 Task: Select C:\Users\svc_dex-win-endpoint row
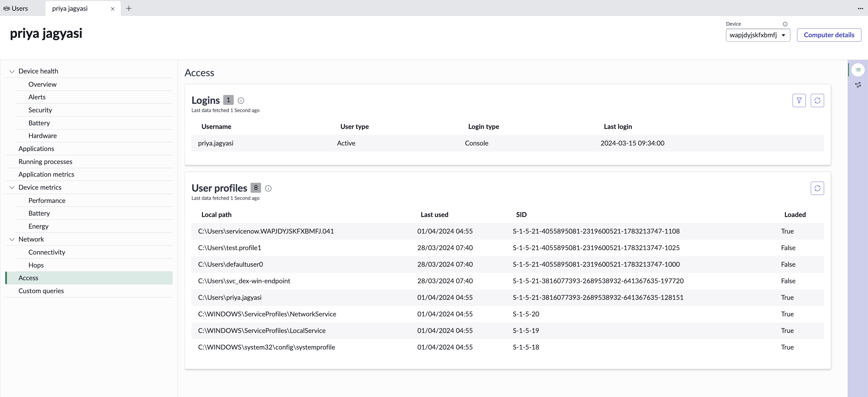[x=507, y=281]
